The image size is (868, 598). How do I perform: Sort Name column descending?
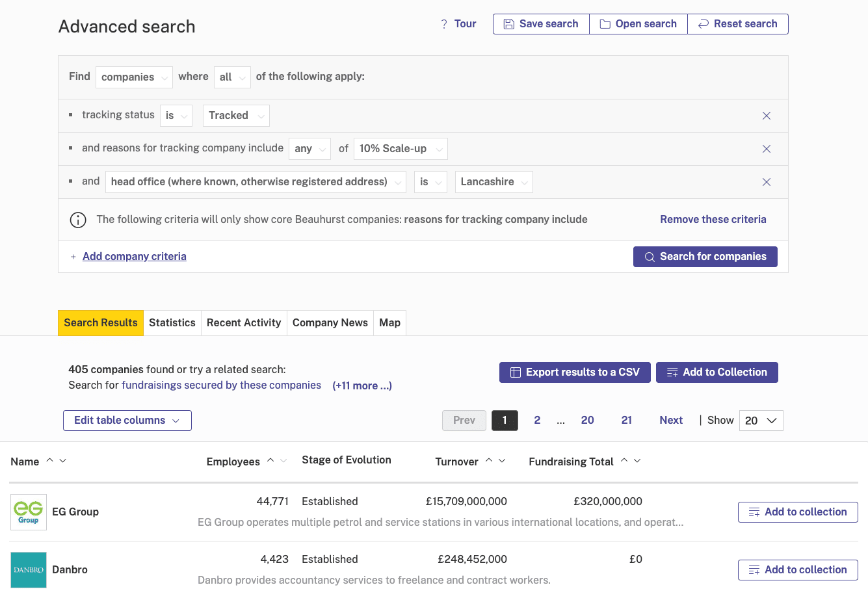point(63,461)
